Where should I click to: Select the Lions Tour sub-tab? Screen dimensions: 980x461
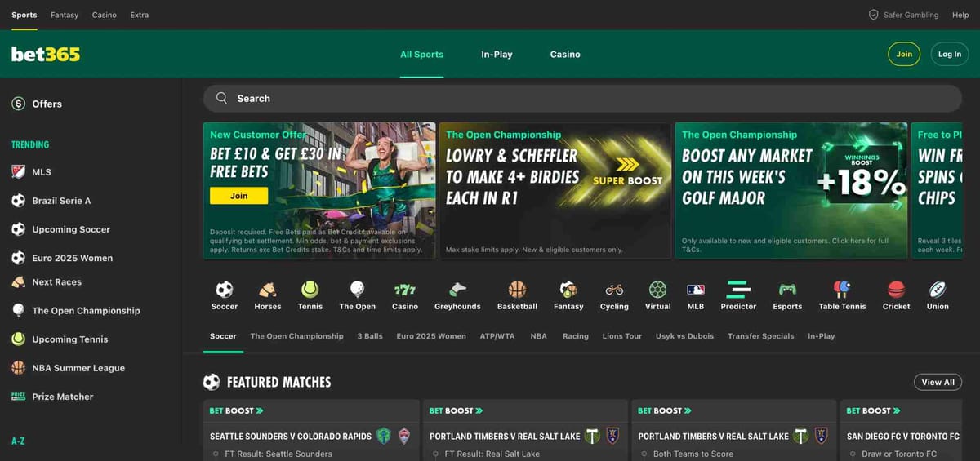[622, 336]
